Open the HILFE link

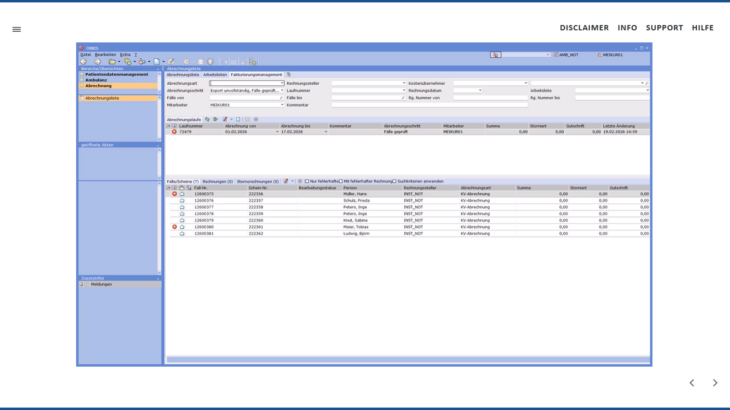click(x=702, y=28)
